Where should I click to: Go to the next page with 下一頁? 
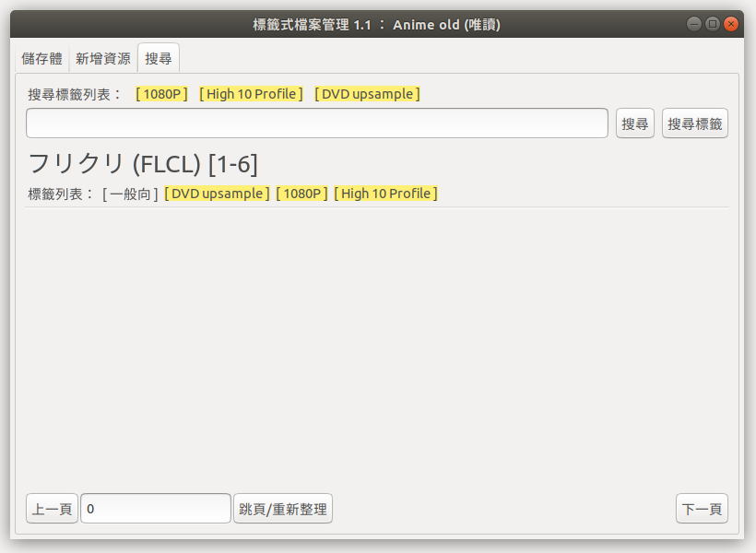[702, 509]
